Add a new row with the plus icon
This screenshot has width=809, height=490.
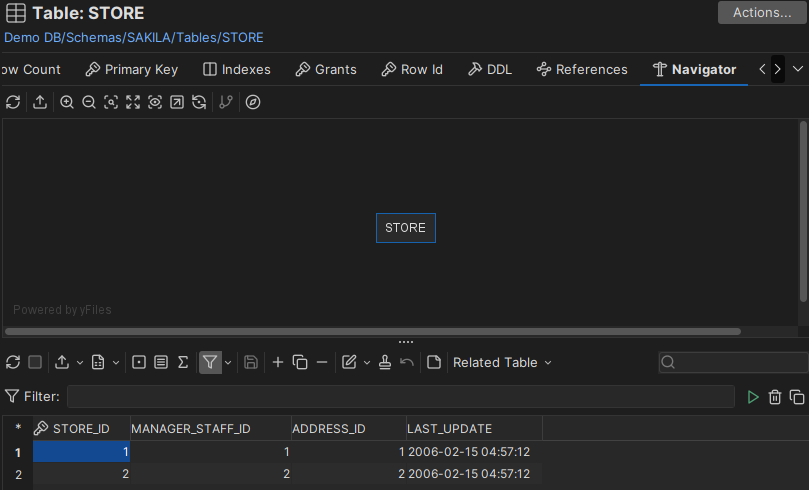click(278, 363)
